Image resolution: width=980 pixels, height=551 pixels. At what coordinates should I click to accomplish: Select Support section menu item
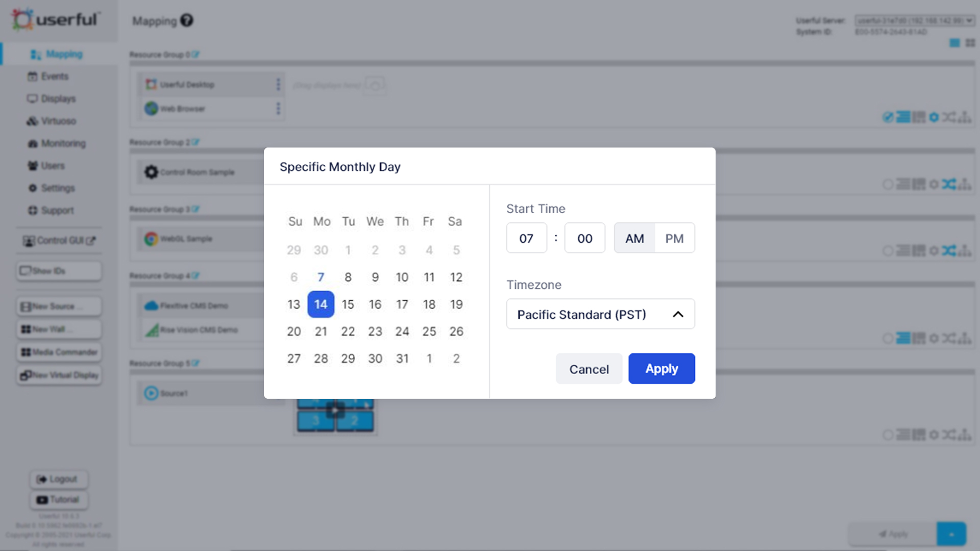(57, 211)
